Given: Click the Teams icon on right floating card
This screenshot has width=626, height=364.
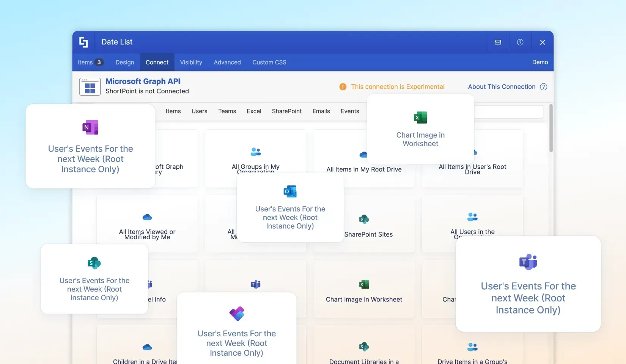Looking at the screenshot, I should [x=528, y=262].
